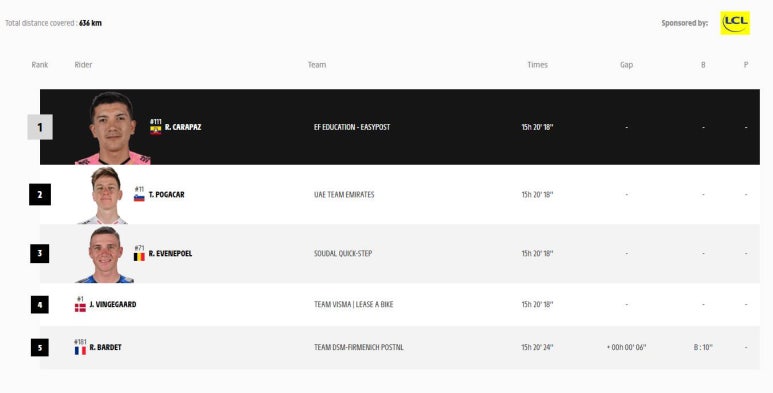Image resolution: width=773 pixels, height=393 pixels.
Task: Select the Gap column header
Action: click(627, 65)
